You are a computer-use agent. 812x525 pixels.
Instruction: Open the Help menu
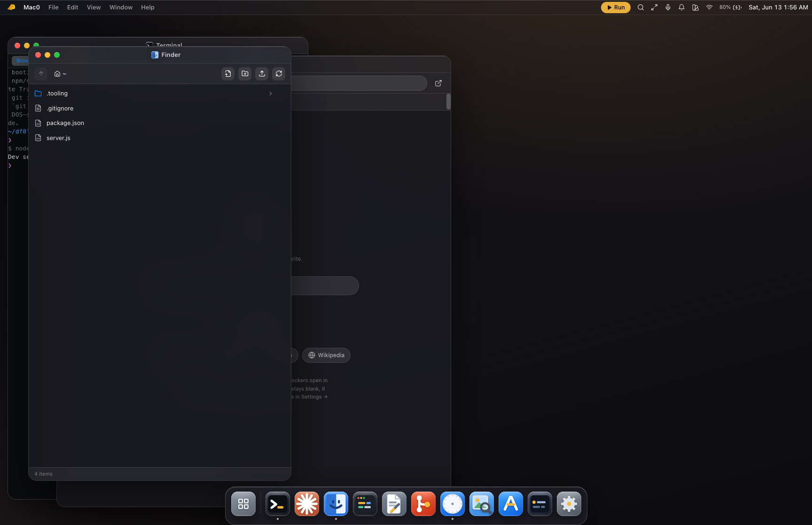click(x=148, y=7)
